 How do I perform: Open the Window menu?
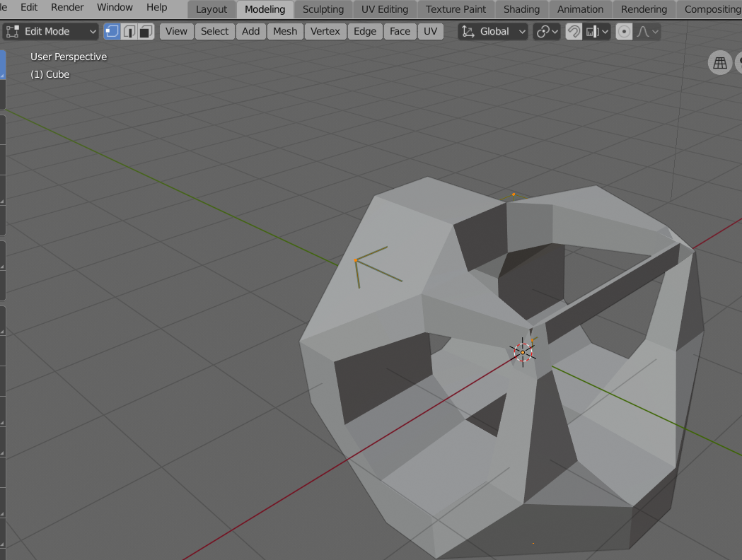(x=115, y=8)
